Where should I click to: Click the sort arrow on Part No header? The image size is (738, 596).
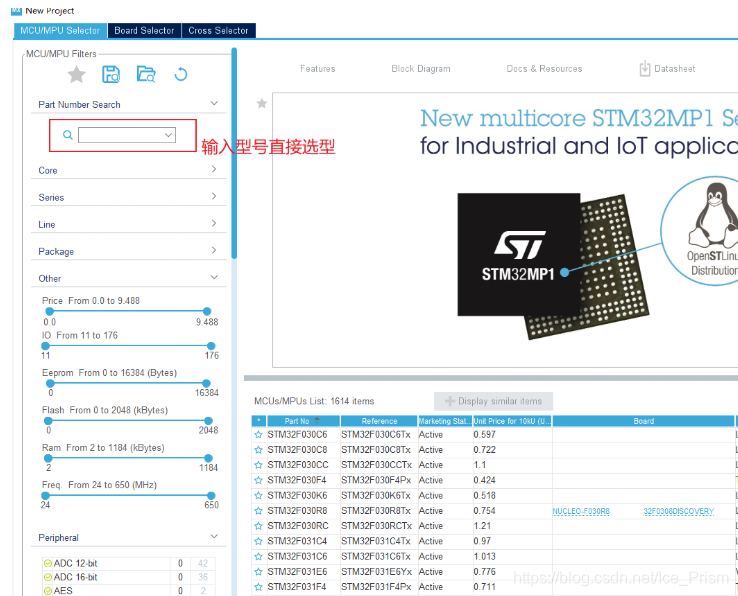pos(317,421)
